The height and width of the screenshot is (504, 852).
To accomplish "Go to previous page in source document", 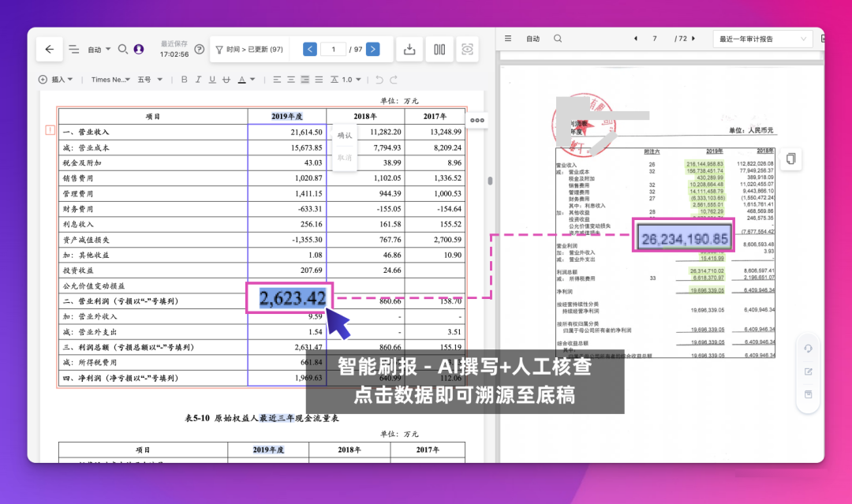I will (636, 39).
